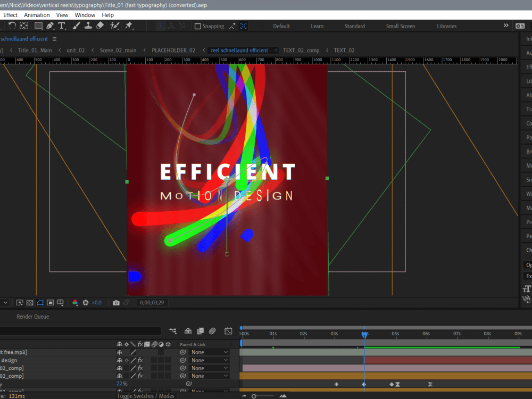Toggle shy switch on the mp3 layer
Screen dimensions: 532x399
click(x=119, y=353)
